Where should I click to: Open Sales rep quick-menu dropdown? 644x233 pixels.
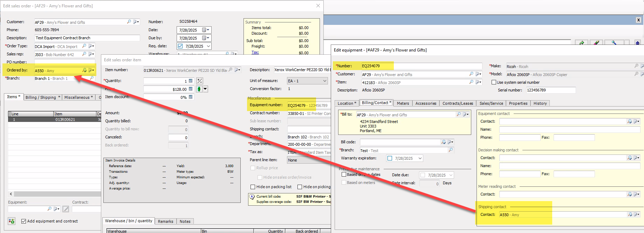91,54
